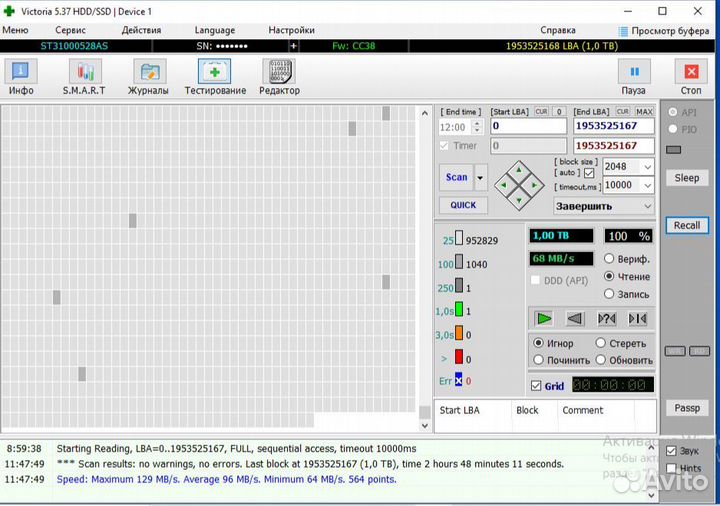
Task: Open the Редактор sector editor
Action: 279,77
